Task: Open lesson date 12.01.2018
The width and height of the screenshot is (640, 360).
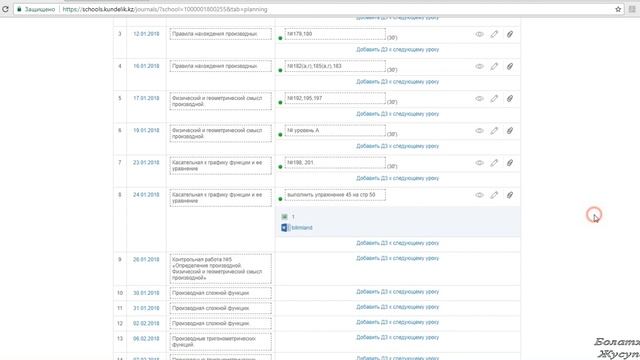Action: pyautogui.click(x=146, y=34)
